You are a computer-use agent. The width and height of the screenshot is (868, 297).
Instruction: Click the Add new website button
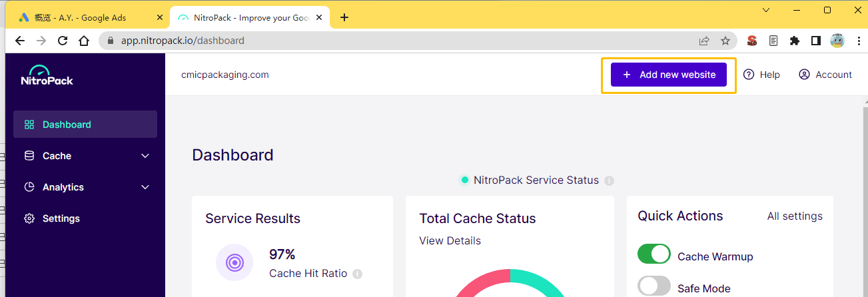(x=669, y=75)
